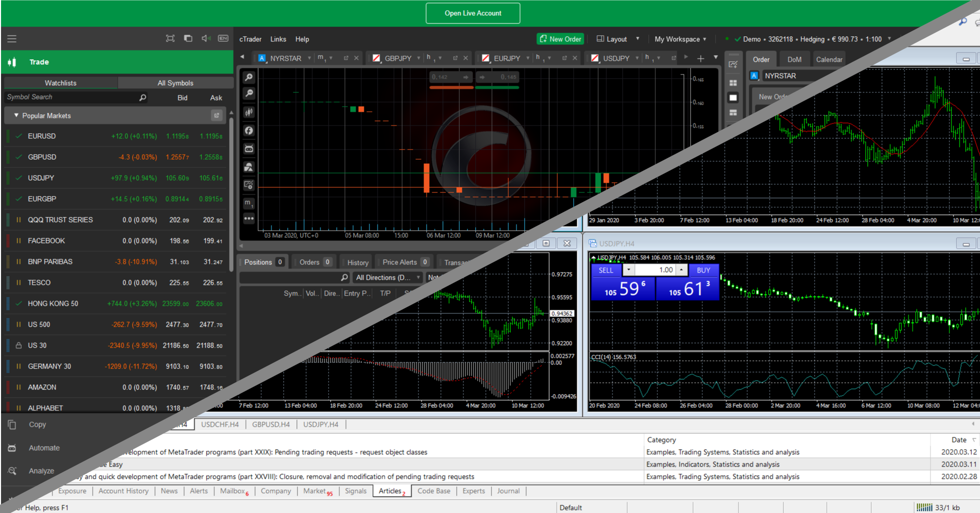Screen dimensions: 980x513
Task: Open cBots robot icon
Action: [249, 149]
